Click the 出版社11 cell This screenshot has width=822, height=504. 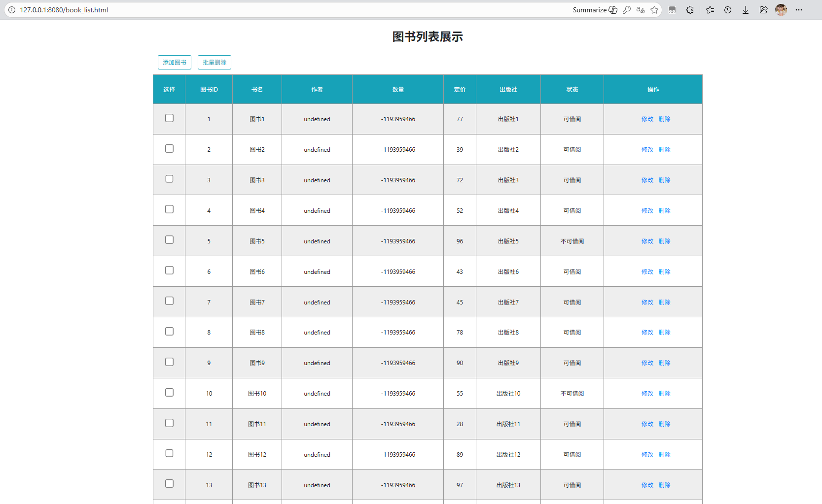(508, 424)
